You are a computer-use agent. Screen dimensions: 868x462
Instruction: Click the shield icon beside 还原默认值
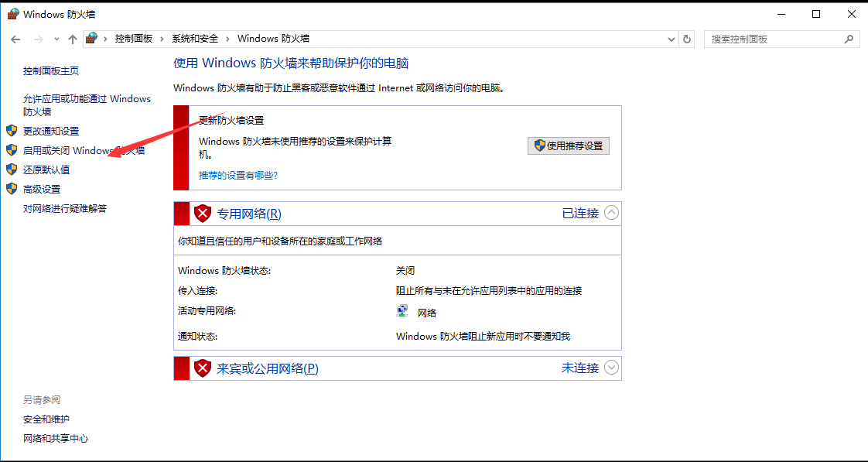(12, 169)
